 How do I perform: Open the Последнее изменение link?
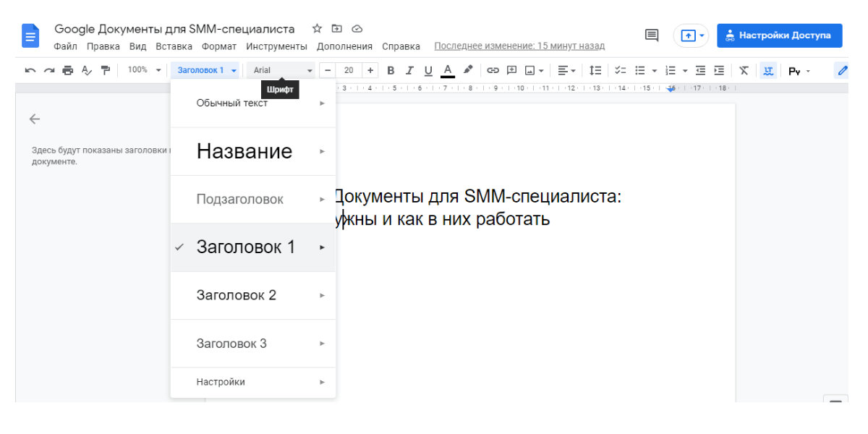(x=519, y=46)
